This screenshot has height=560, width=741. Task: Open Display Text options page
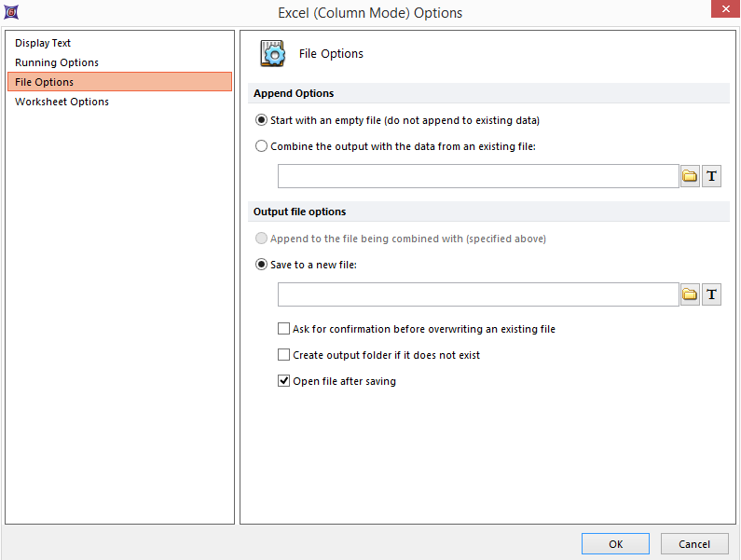pyautogui.click(x=43, y=43)
